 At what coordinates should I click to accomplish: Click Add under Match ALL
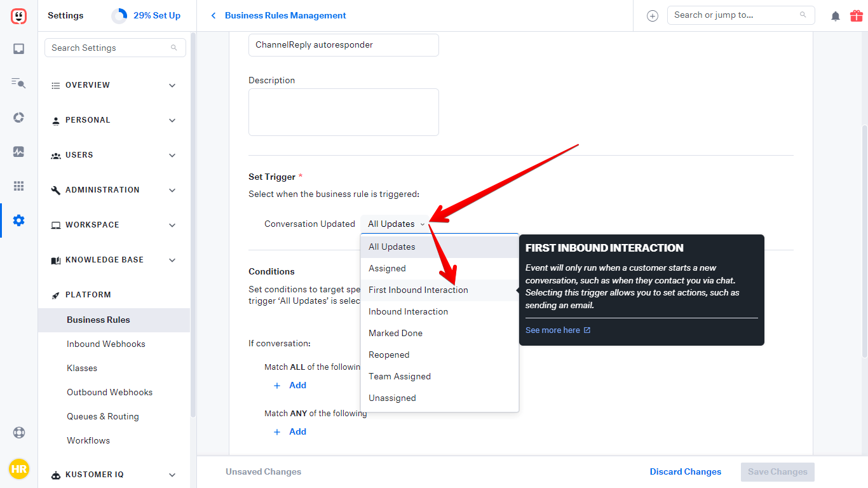pyautogui.click(x=297, y=386)
